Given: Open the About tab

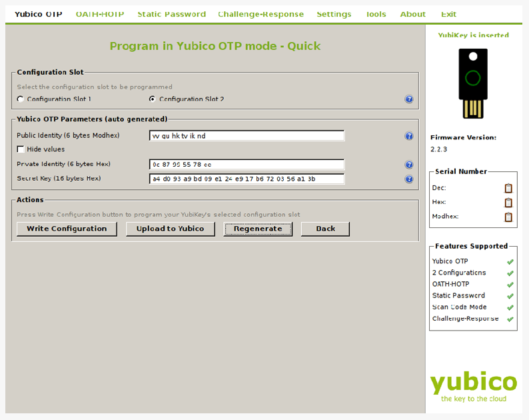Looking at the screenshot, I should tap(412, 14).
